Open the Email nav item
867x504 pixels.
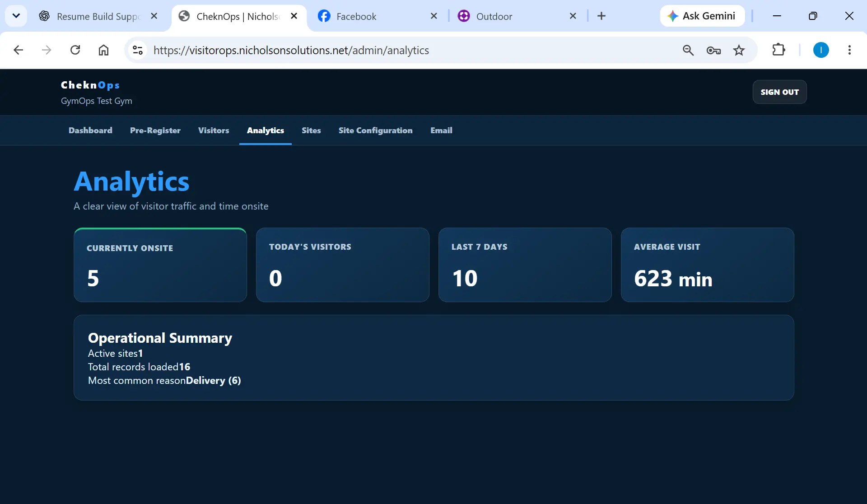point(441,131)
